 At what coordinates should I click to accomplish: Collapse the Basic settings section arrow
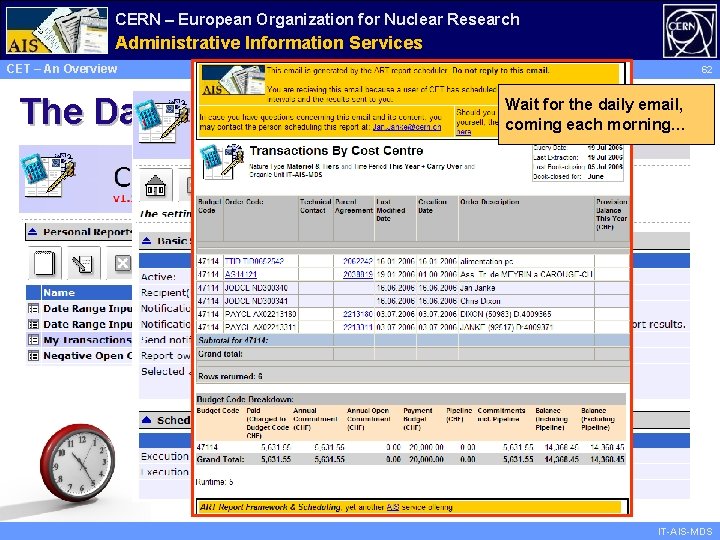[146, 241]
